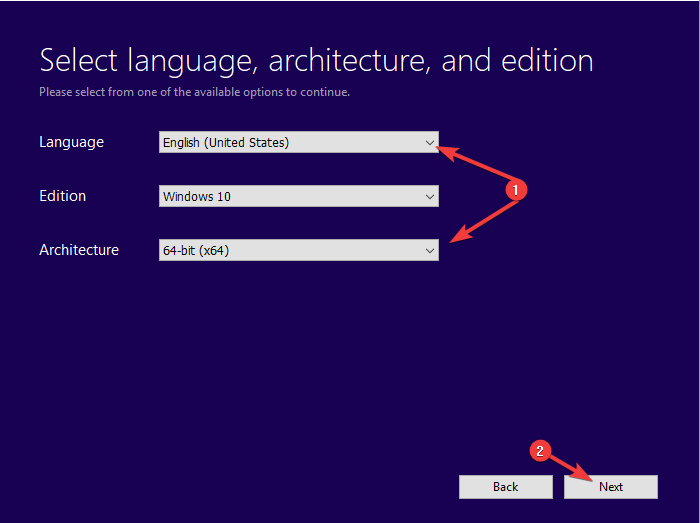
Task: Open the English (United States) language combo box
Action: [x=299, y=142]
